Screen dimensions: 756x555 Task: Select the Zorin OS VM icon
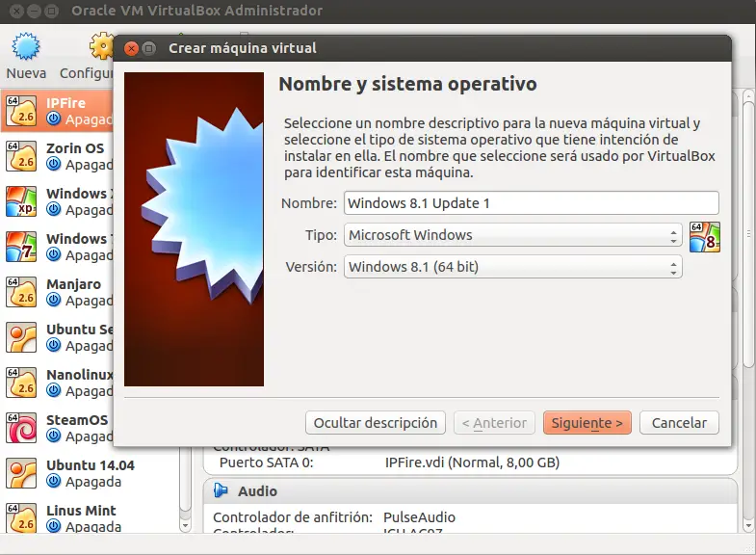21,156
